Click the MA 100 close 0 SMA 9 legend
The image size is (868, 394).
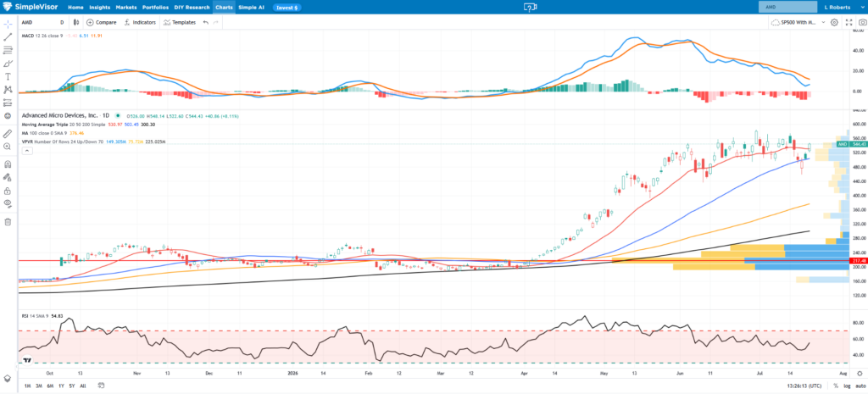point(43,133)
